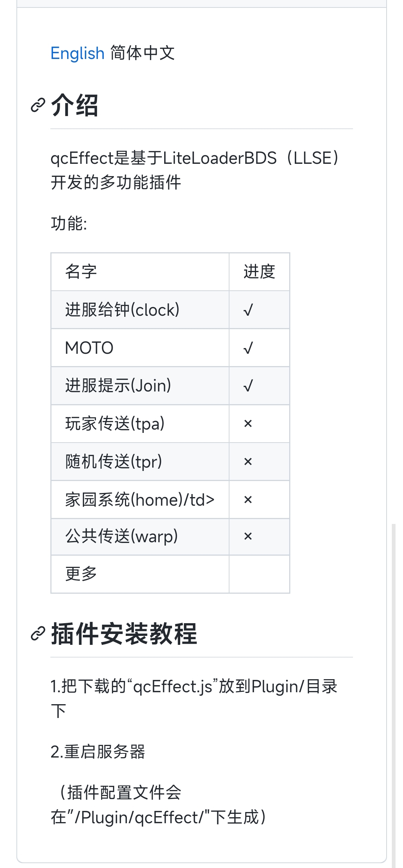The width and height of the screenshot is (403, 868).
Task: Open the English language link
Action: [x=77, y=53]
